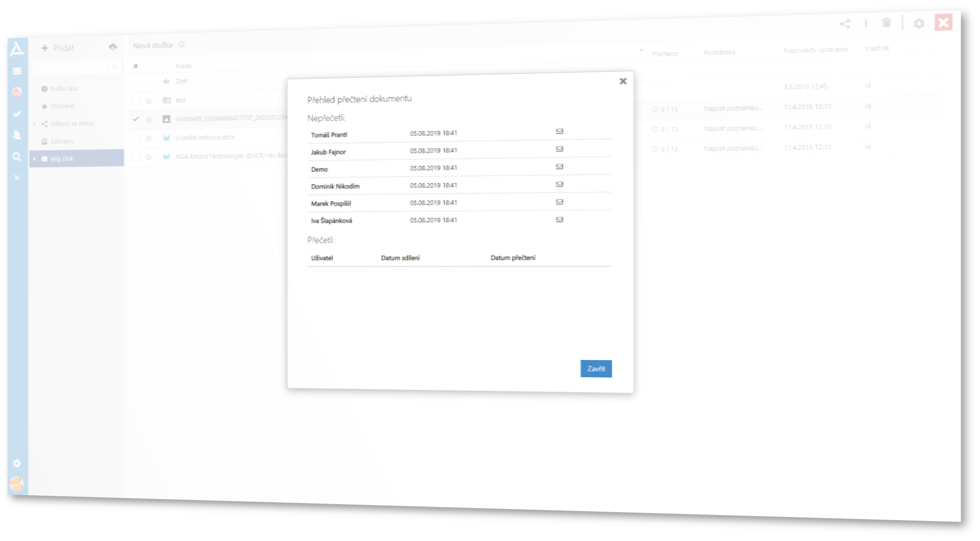The width and height of the screenshot is (980, 541).
Task: Close the read overview dialog with X
Action: pyautogui.click(x=623, y=81)
